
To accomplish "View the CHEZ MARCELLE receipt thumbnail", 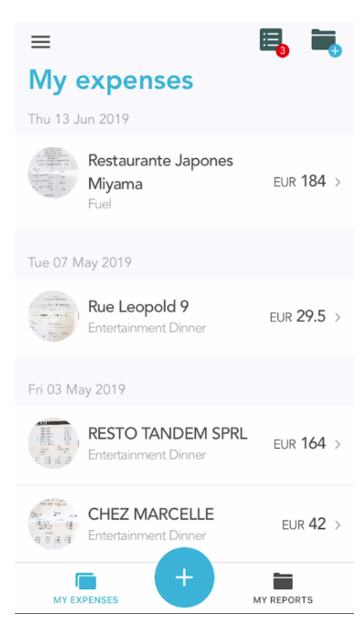I will point(53,524).
